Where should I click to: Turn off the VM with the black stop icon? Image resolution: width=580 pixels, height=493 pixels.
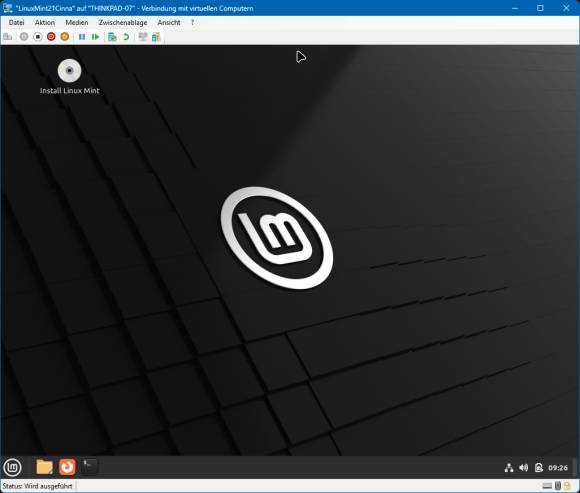(x=37, y=37)
